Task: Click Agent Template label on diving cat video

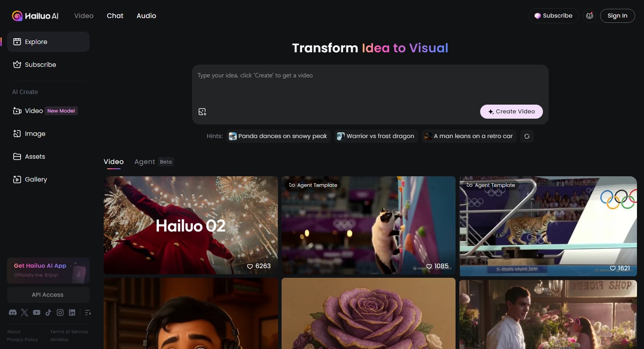Action: [491, 185]
